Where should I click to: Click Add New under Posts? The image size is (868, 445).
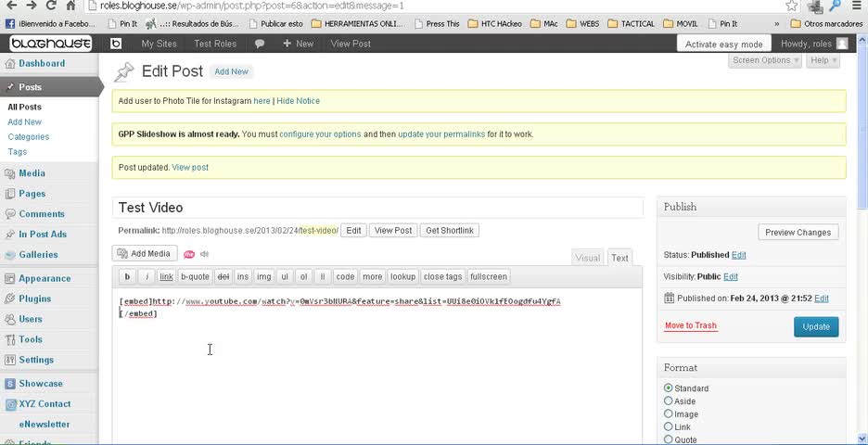coord(24,121)
